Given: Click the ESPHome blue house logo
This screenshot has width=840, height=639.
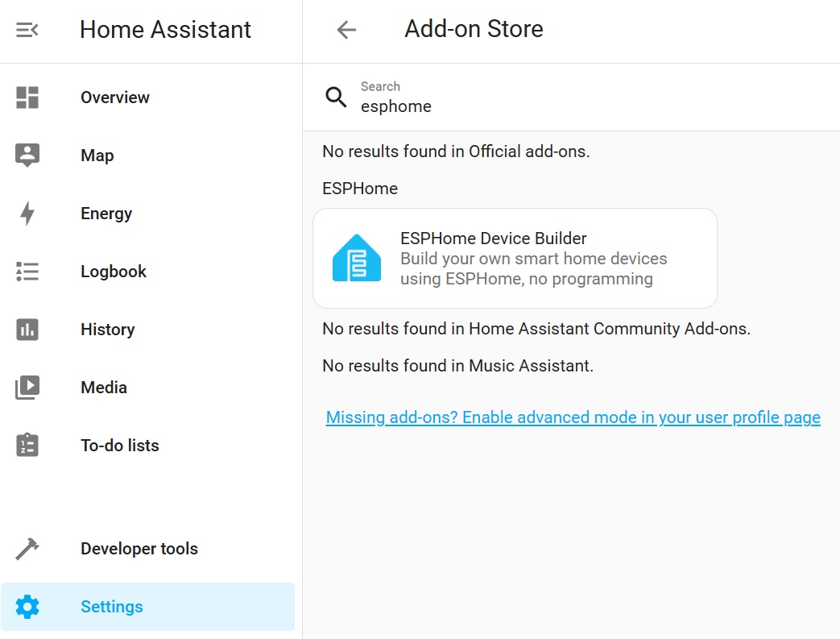Looking at the screenshot, I should pos(357,258).
